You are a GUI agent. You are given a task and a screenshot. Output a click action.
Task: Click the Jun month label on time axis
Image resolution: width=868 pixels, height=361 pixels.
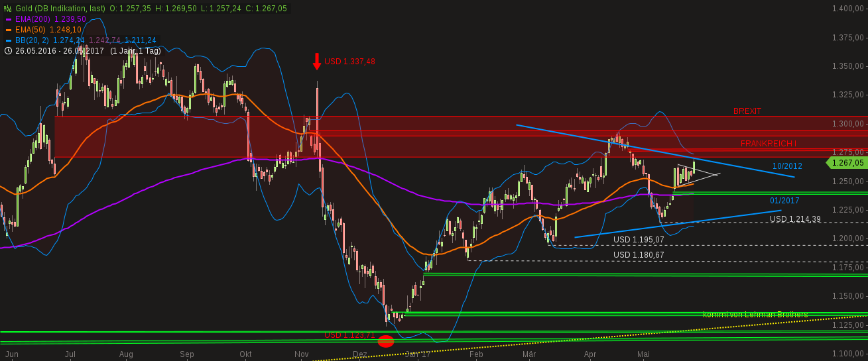(12, 354)
